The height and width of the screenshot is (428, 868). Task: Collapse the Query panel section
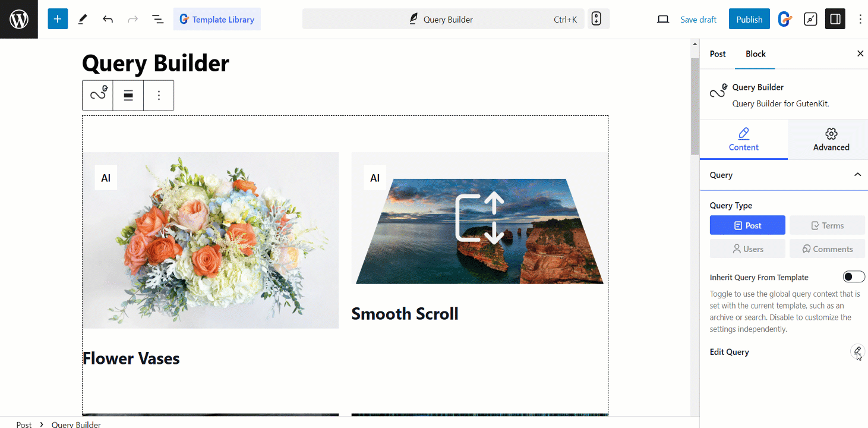pyautogui.click(x=857, y=175)
